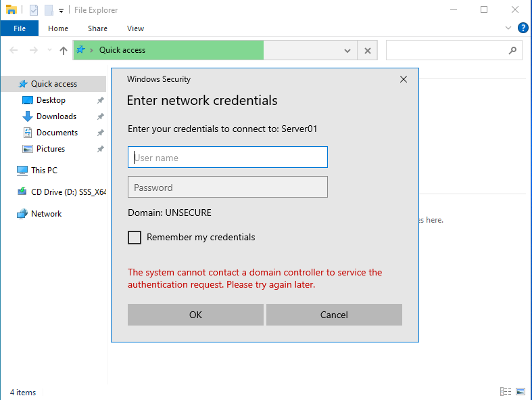Viewport: 532px width, 400px height.
Task: Cancel the network credentials dialog
Action: [x=334, y=315]
